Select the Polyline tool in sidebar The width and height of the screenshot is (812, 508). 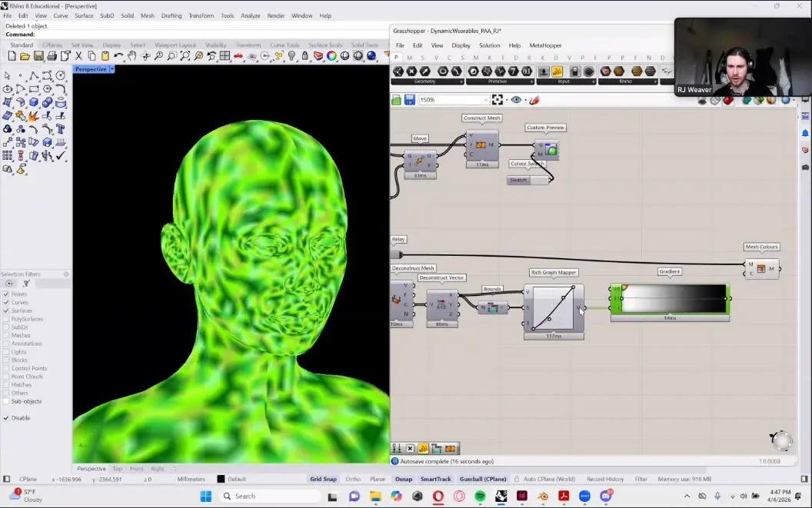[x=34, y=75]
